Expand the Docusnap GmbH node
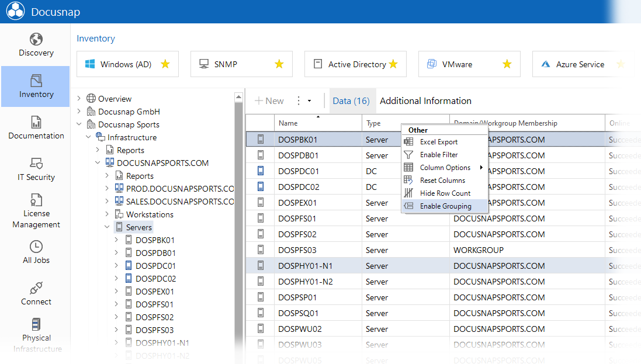 [79, 111]
